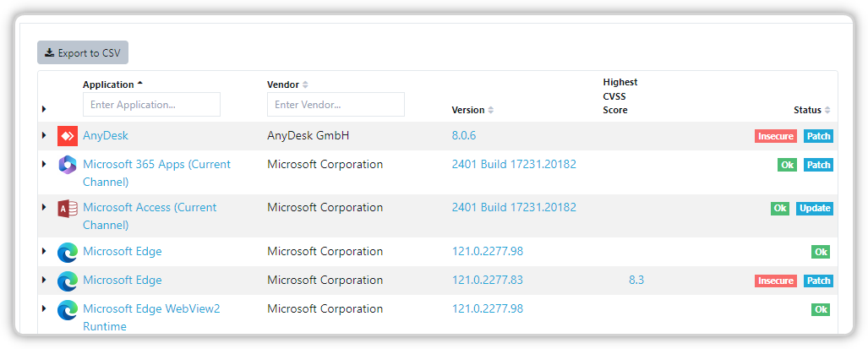Click the Microsoft Edge WebView2 Runtime icon
The image size is (868, 349).
[67, 310]
